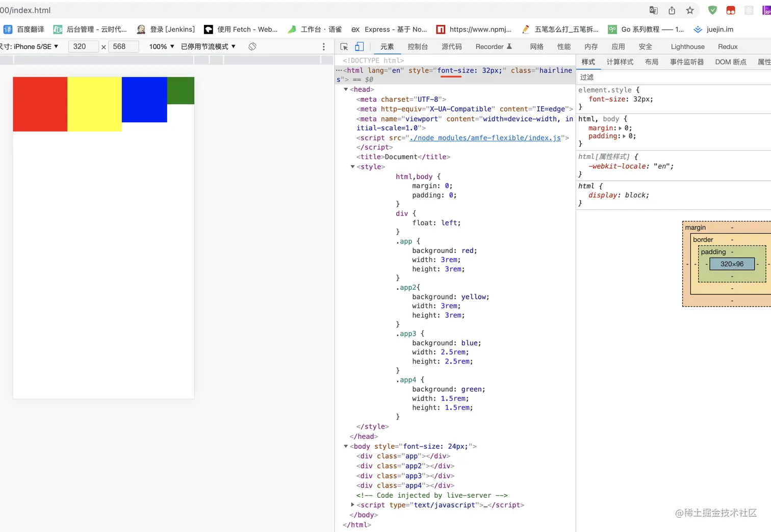Viewport: 771px width, 532px height.
Task: Open 工作台 · 语雀 bookmark
Action: pos(315,30)
